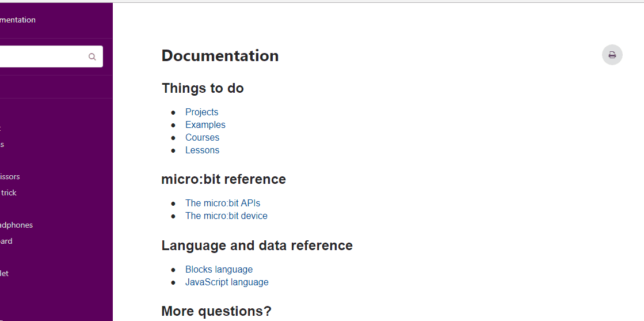Click the search magnifier icon
644x321 pixels.
92,57
